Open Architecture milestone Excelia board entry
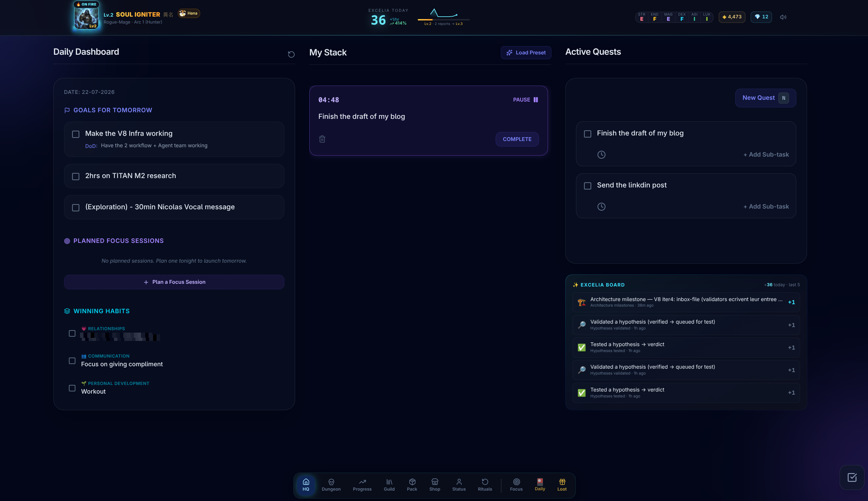 click(x=686, y=302)
